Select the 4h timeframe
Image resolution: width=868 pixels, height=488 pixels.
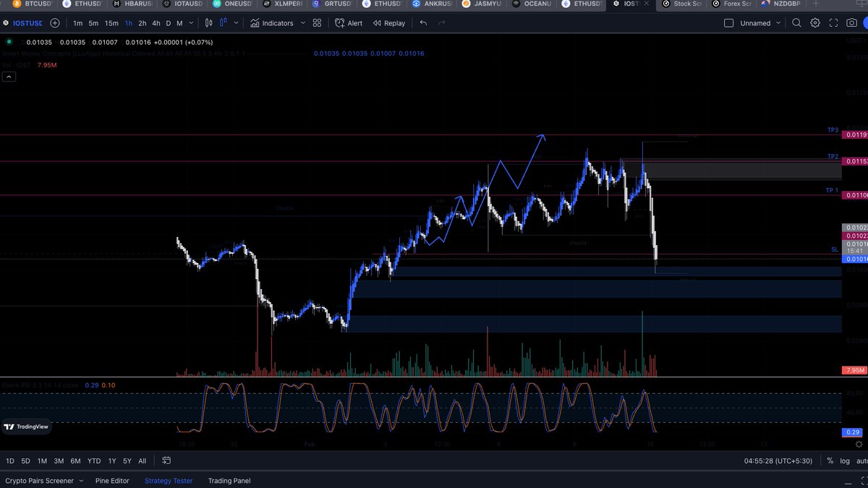(x=155, y=22)
